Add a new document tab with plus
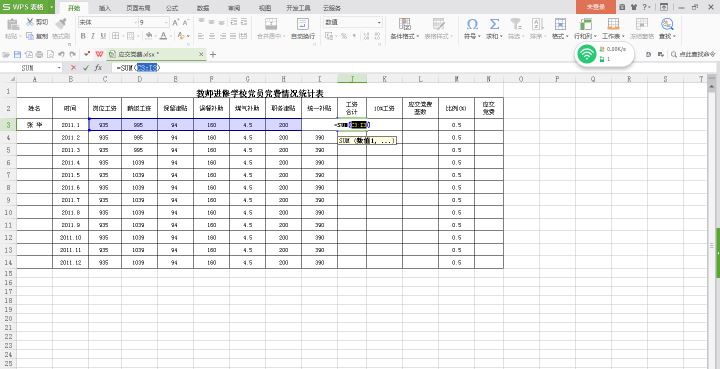The width and height of the screenshot is (720, 369). click(x=213, y=54)
